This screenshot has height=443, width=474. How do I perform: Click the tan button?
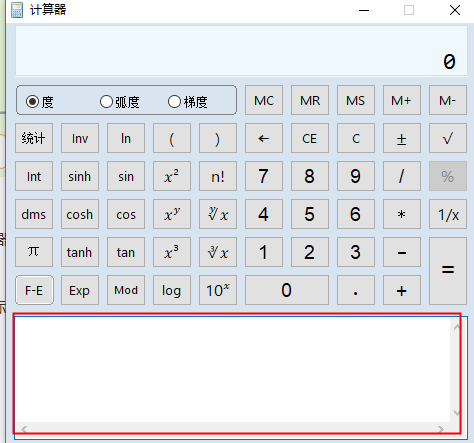(126, 252)
